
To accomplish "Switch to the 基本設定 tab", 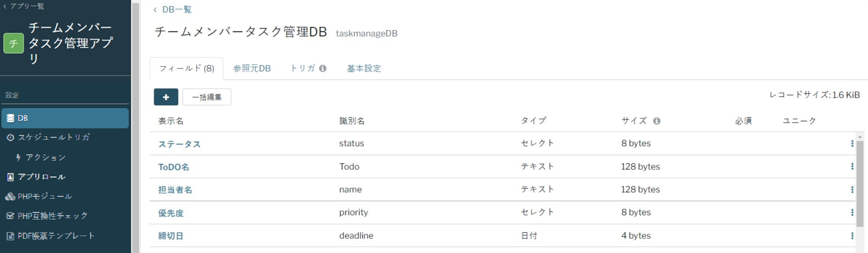I will coord(364,68).
